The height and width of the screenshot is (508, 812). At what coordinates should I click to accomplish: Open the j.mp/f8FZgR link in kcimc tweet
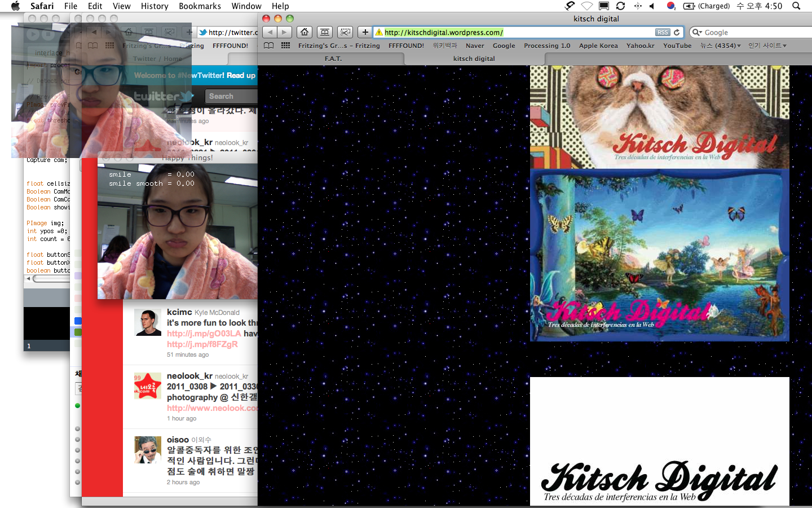202,344
